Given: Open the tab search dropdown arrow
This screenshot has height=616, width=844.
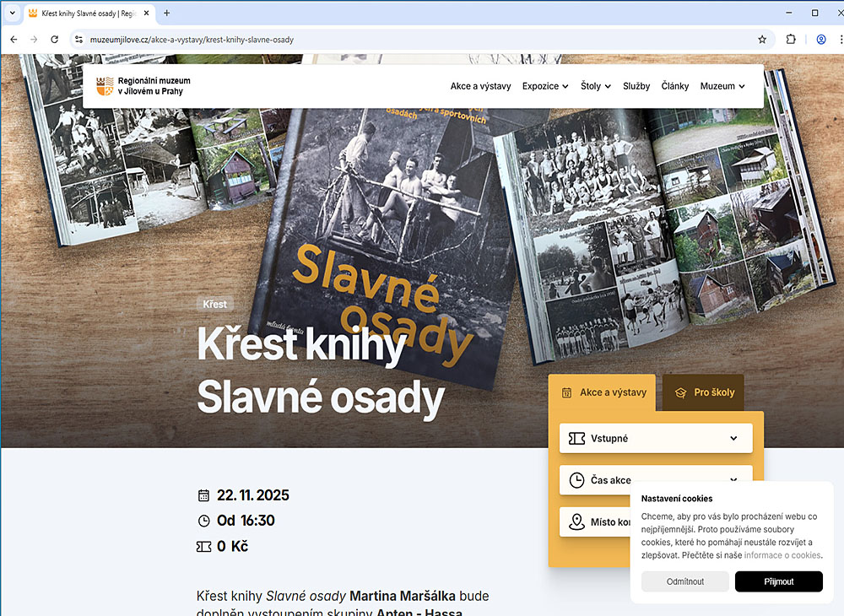Looking at the screenshot, I should [x=12, y=14].
